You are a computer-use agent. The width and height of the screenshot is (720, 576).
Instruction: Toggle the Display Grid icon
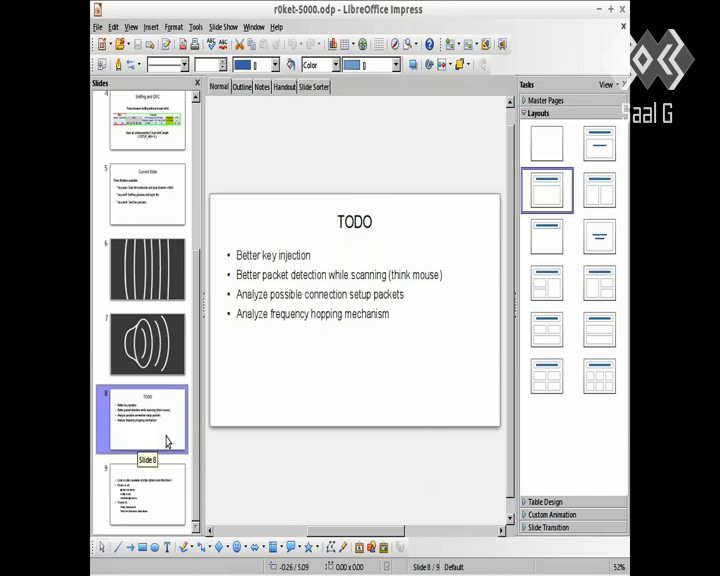click(379, 44)
